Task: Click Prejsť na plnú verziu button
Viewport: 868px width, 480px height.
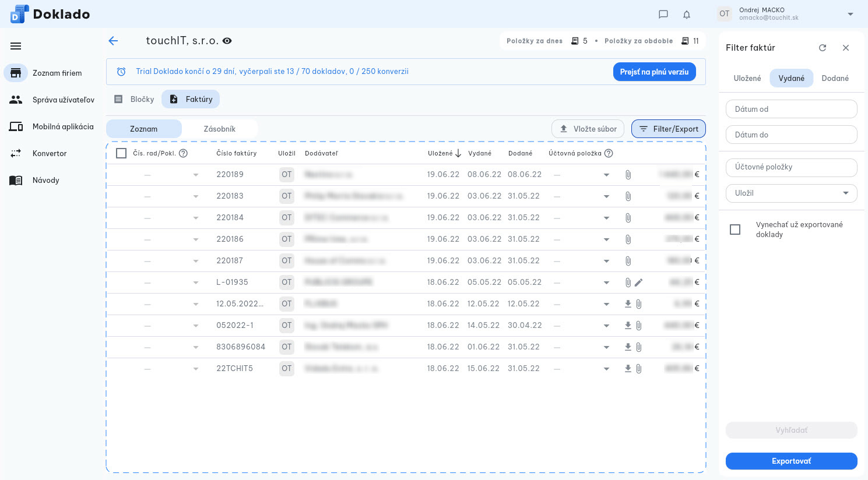Action: tap(654, 72)
